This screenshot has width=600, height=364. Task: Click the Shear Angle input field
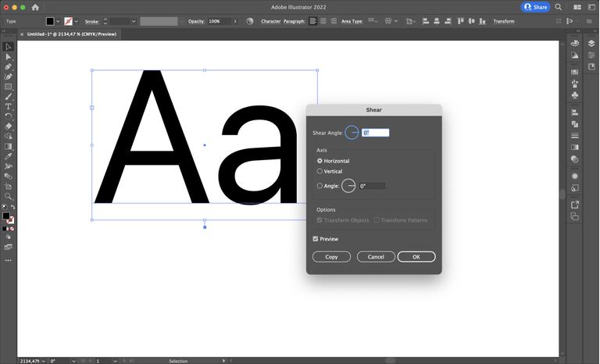pyautogui.click(x=375, y=133)
